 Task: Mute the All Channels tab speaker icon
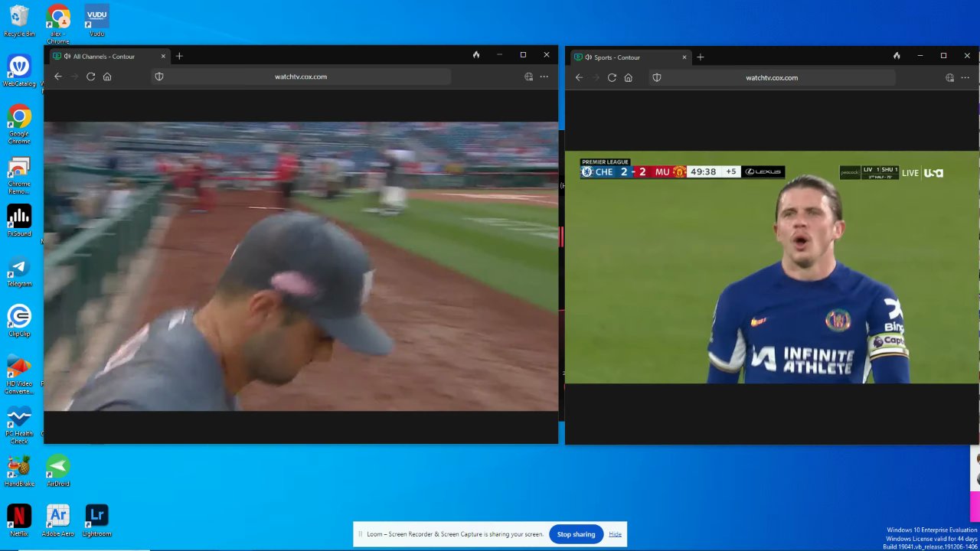tap(67, 56)
